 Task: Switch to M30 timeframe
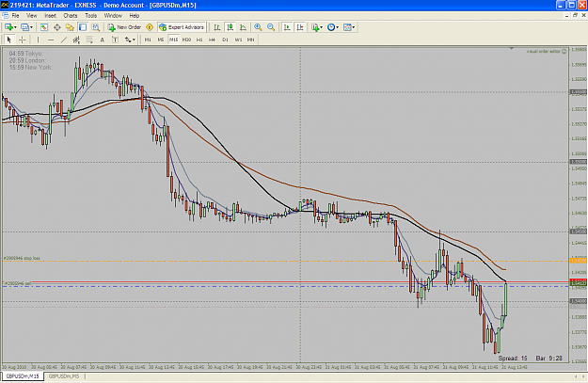coord(186,40)
